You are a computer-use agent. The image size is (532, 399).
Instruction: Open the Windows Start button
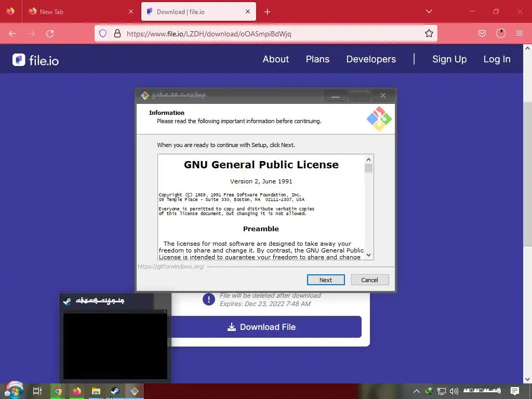coord(14,391)
